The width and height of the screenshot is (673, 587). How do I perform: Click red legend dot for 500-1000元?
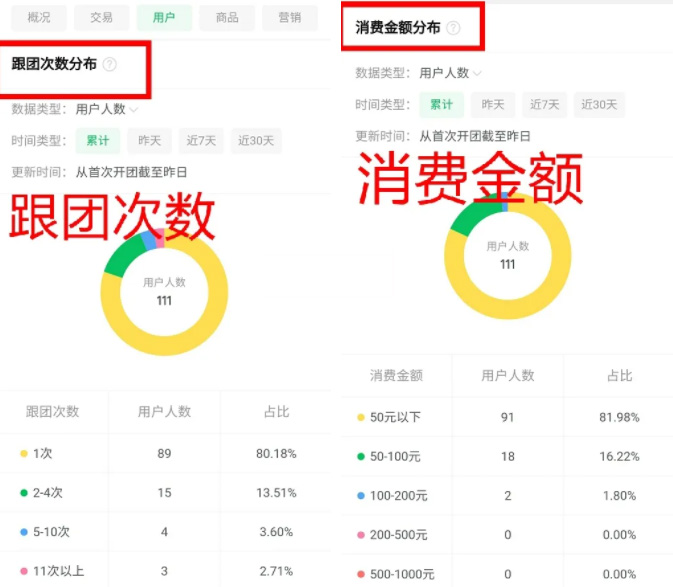point(361,574)
